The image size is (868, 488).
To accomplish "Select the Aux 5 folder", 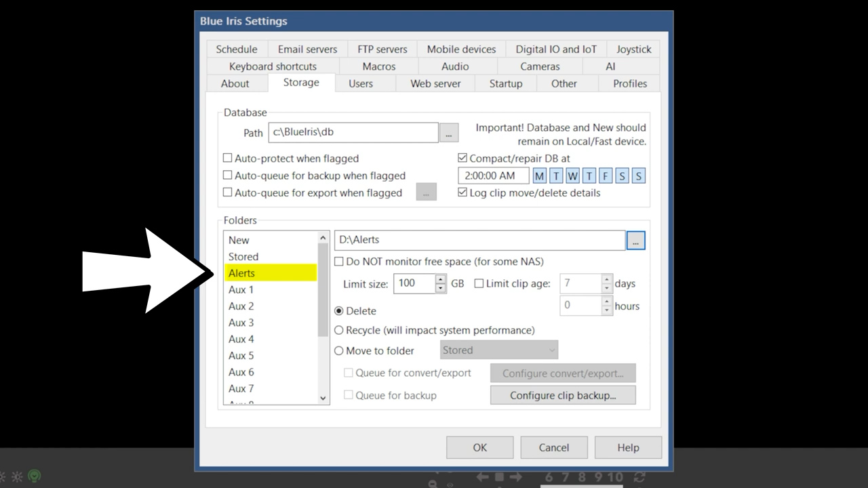I will click(x=271, y=355).
